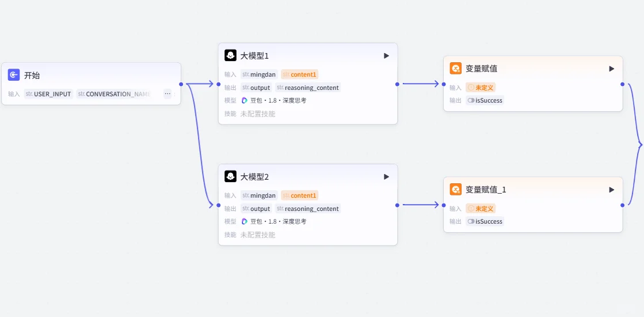This screenshot has height=317, width=644.
Task: Run the 大模型1 node with play icon
Action: 386,55
